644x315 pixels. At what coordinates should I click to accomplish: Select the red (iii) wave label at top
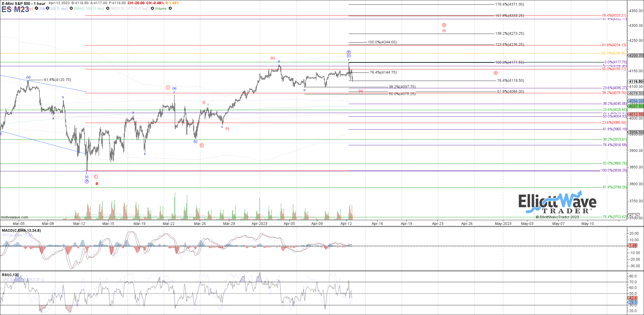click(x=273, y=58)
